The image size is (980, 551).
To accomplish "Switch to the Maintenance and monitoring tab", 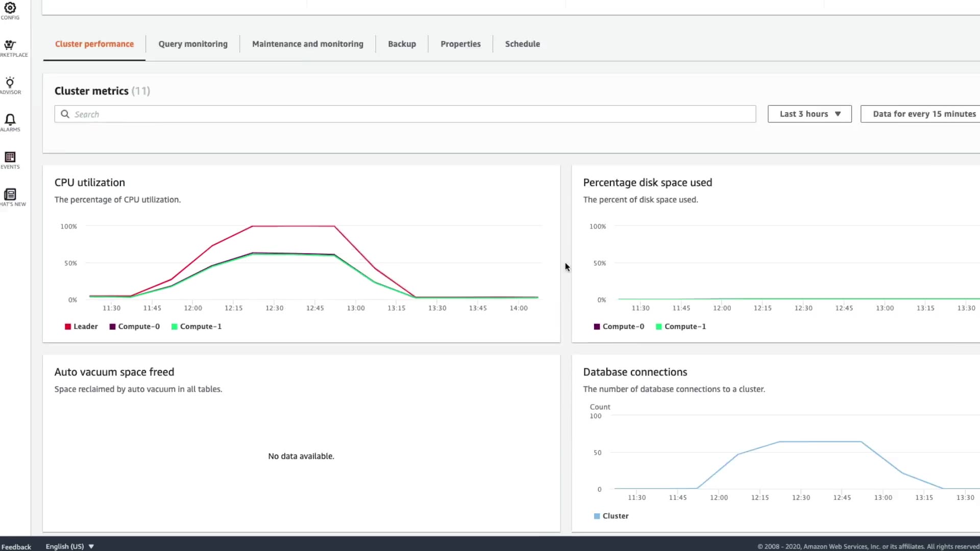I will (307, 44).
